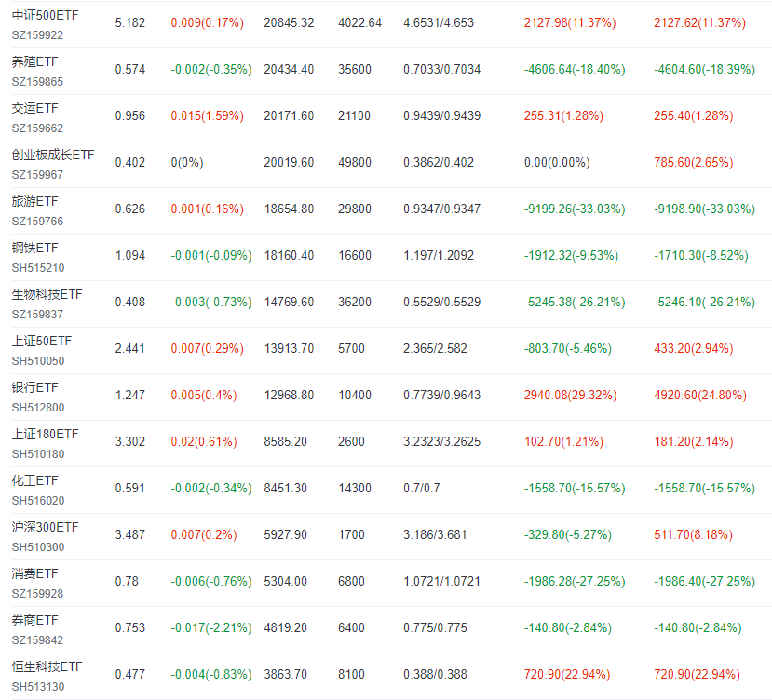Click profit 785.60(2.65%)
The height and width of the screenshot is (700, 772).
coord(694,163)
